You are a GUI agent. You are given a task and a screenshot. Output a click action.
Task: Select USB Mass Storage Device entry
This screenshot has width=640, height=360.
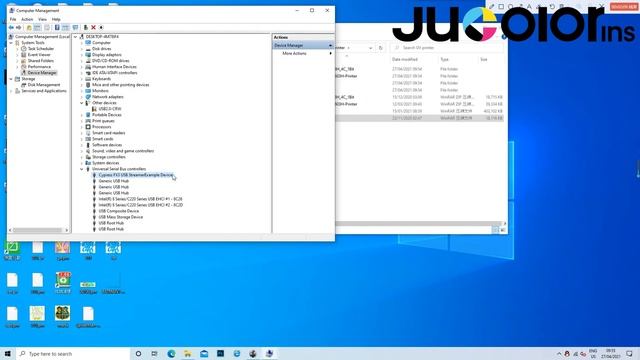coord(121,217)
